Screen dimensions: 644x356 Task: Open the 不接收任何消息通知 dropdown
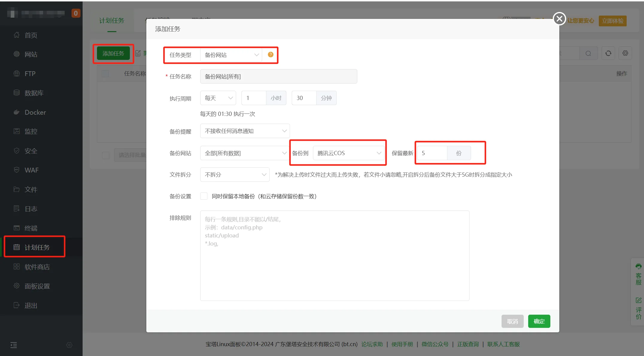[x=245, y=131]
